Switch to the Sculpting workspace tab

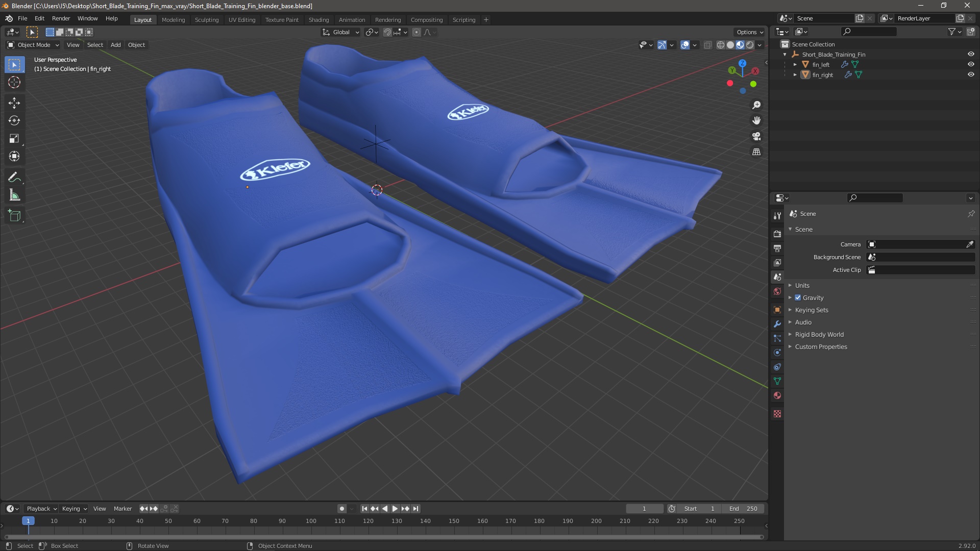coord(206,20)
